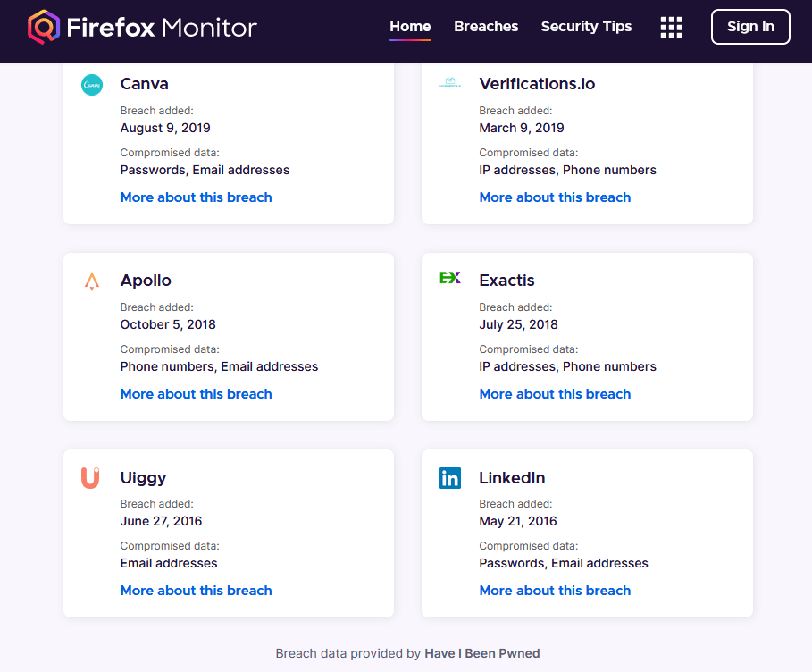812x672 pixels.
Task: Open the Breaches nav item
Action: click(486, 27)
